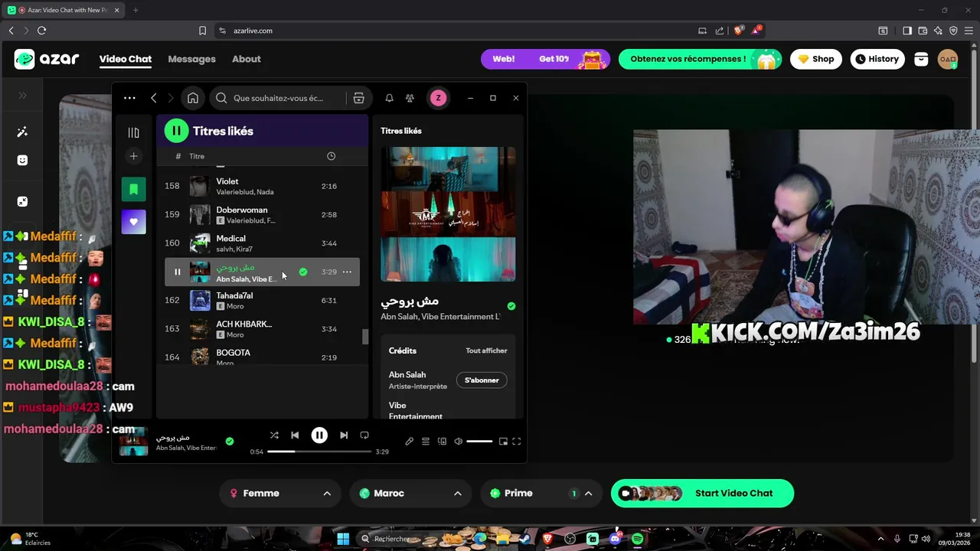Select the track Tahada7al
The image size is (980, 551).
[x=262, y=300]
